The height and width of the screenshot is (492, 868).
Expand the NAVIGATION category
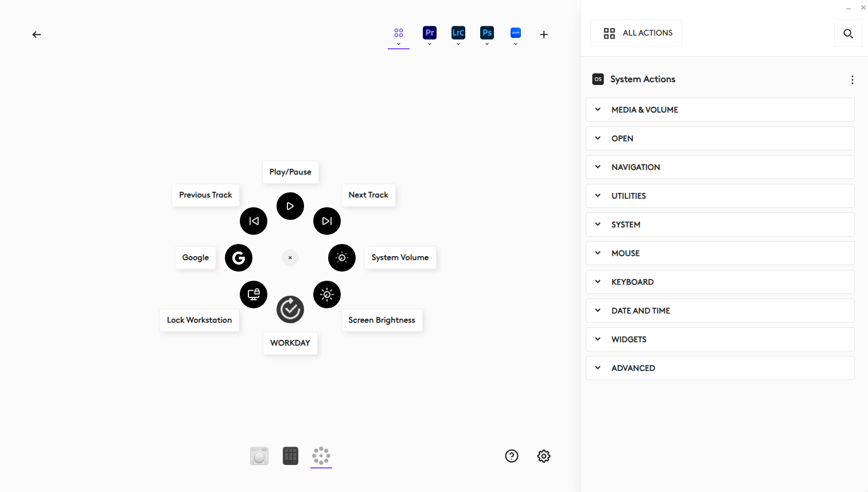tap(720, 167)
